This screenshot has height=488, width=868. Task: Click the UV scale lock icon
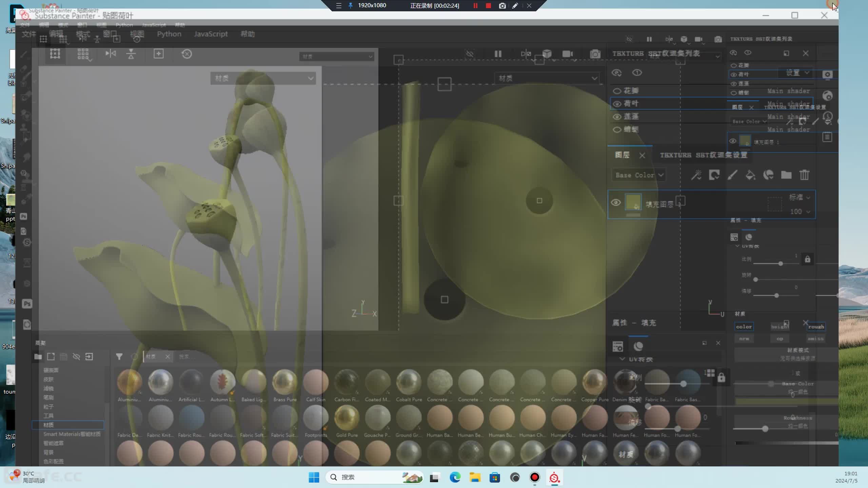point(721,378)
